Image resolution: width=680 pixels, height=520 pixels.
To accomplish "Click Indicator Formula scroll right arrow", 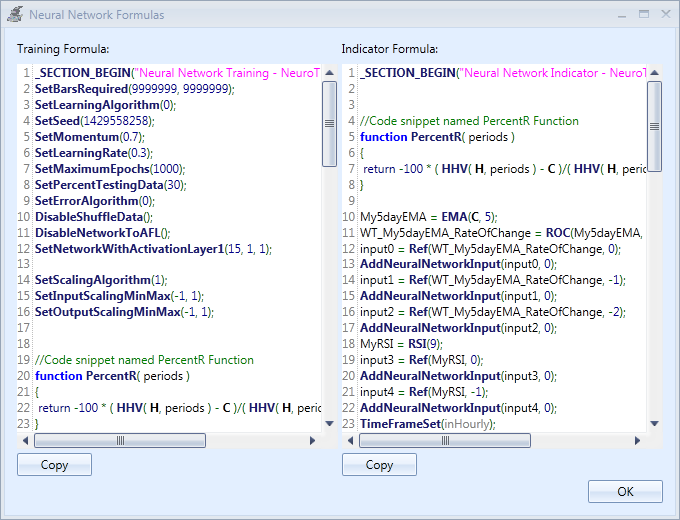I will [x=637, y=441].
